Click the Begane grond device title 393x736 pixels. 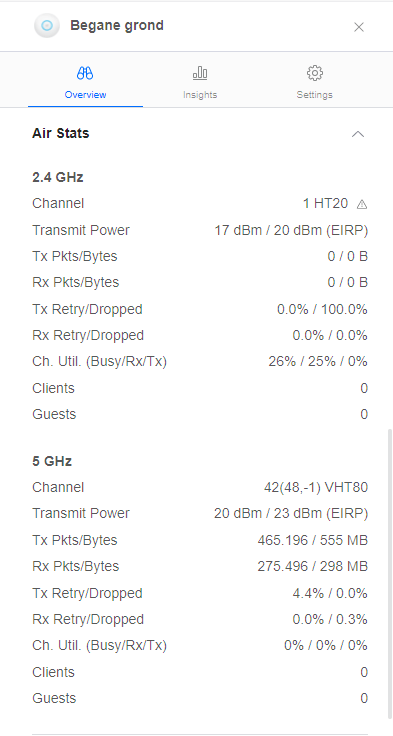(117, 25)
